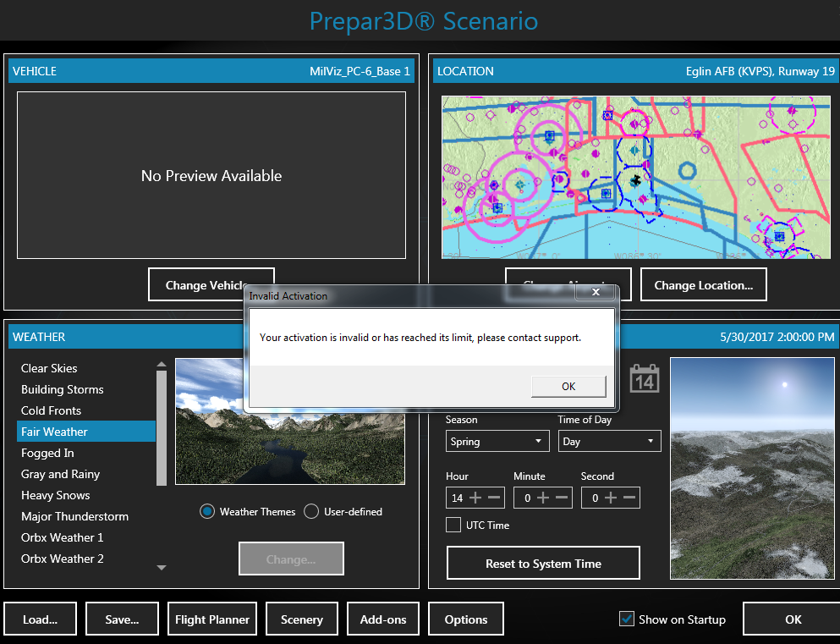Open the calendar date picker icon
Image resolution: width=840 pixels, height=644 pixels.
click(645, 379)
